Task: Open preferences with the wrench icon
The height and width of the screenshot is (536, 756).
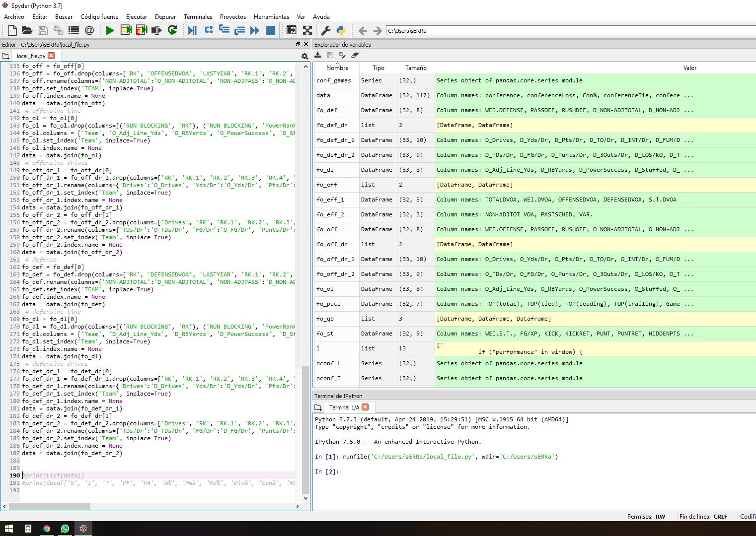Action: pos(324,30)
